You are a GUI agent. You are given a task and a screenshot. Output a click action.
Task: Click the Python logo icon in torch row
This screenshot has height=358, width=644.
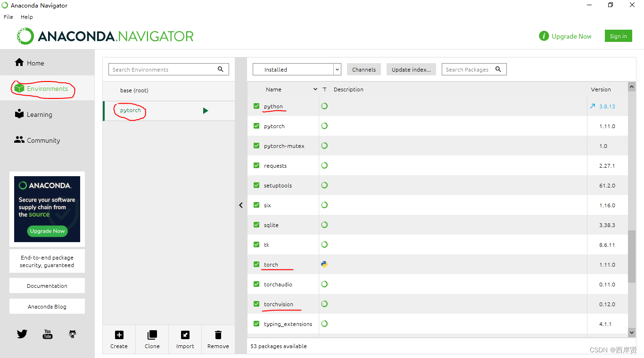pos(324,264)
